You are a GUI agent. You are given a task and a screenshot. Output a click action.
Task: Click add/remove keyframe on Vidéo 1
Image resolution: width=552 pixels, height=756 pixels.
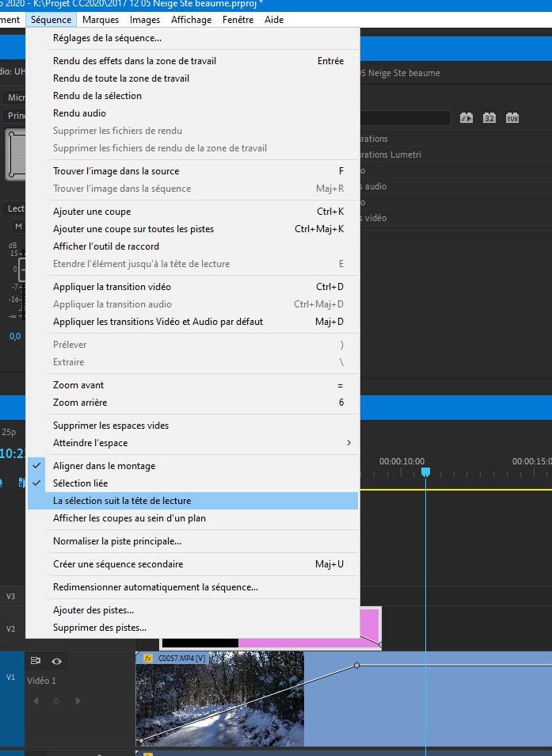[56, 701]
